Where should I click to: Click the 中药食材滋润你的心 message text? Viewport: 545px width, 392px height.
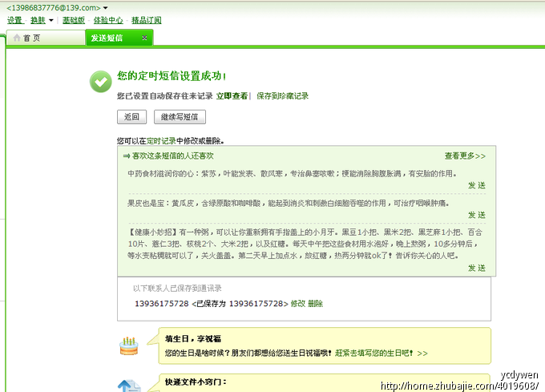(x=292, y=173)
